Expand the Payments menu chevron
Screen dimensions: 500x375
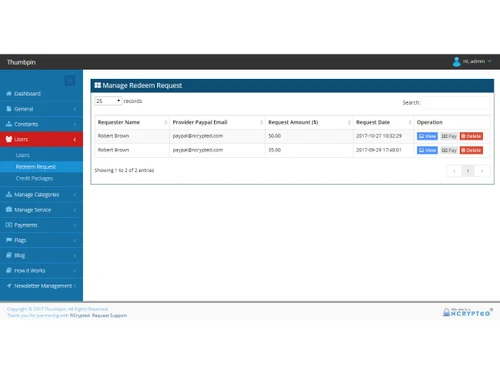point(75,225)
